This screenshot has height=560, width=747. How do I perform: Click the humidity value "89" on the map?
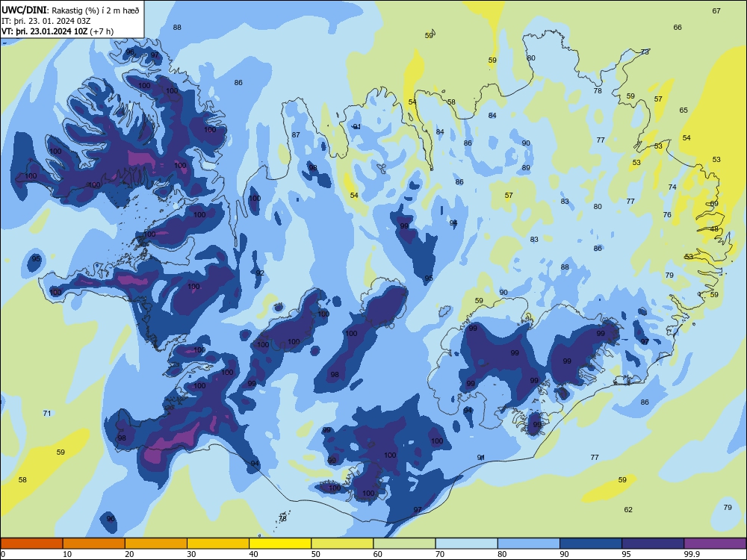(x=526, y=167)
